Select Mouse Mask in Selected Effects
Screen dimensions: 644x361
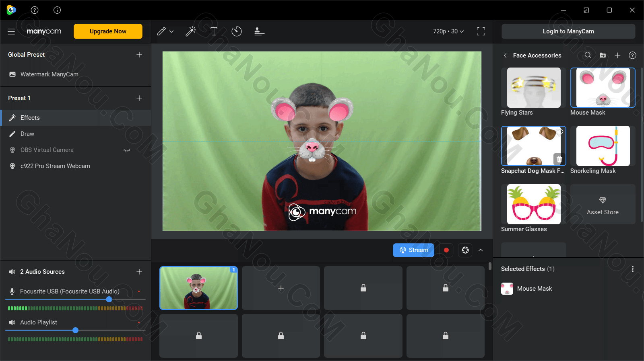coord(568,289)
